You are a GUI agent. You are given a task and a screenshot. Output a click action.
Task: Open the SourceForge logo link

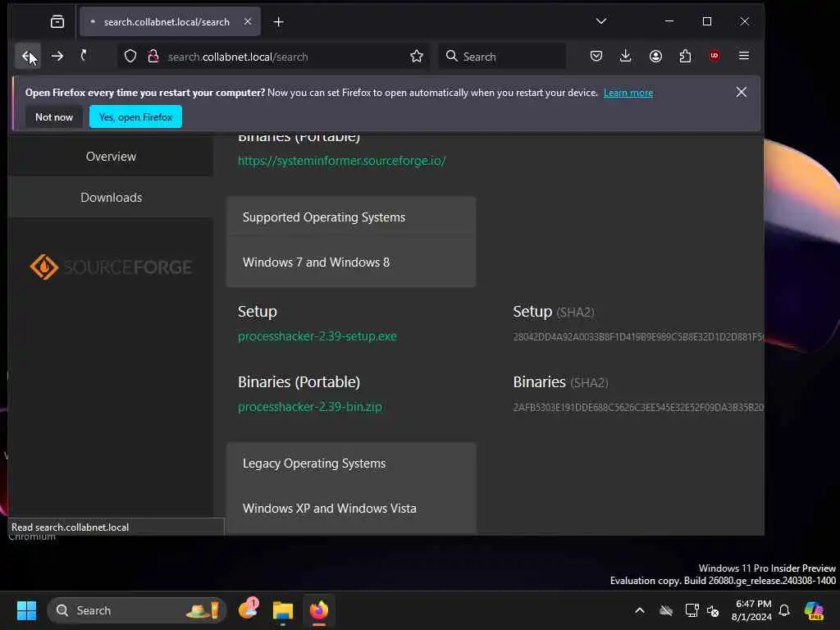tap(111, 267)
